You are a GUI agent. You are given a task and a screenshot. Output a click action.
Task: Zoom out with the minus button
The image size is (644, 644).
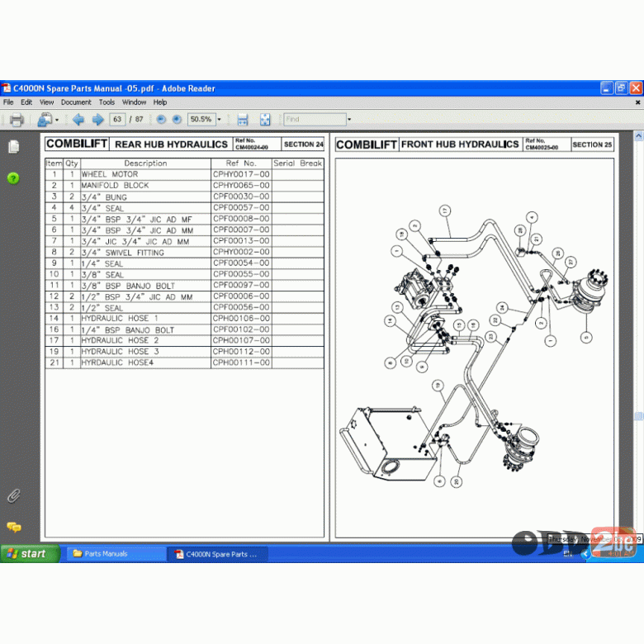click(x=161, y=119)
